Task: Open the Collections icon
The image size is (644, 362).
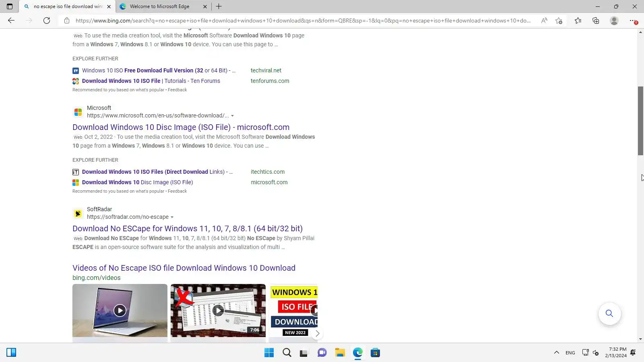Action: point(596,21)
